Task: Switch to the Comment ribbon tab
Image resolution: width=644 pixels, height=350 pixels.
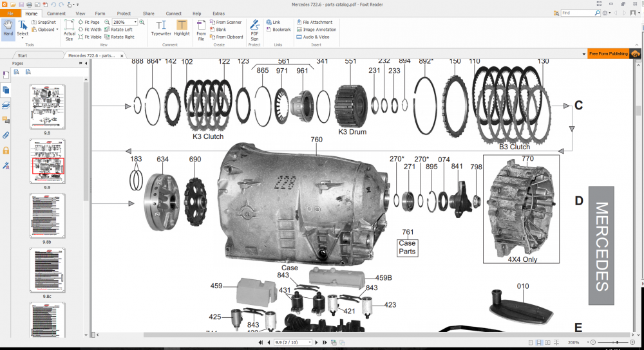Action: (x=56, y=14)
